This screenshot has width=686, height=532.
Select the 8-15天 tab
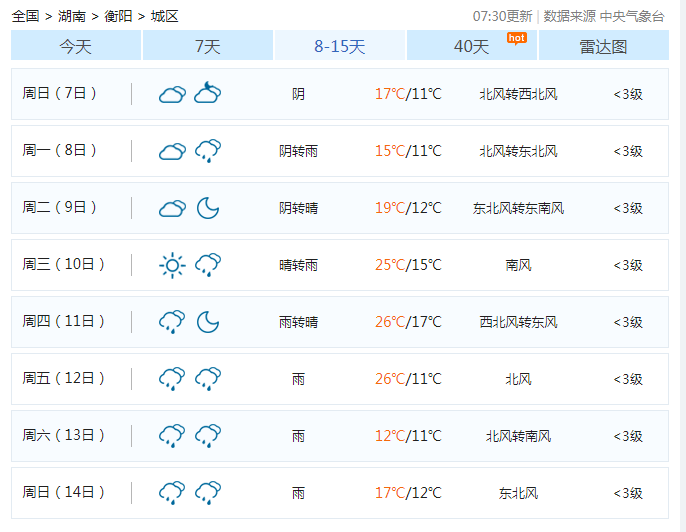click(340, 46)
